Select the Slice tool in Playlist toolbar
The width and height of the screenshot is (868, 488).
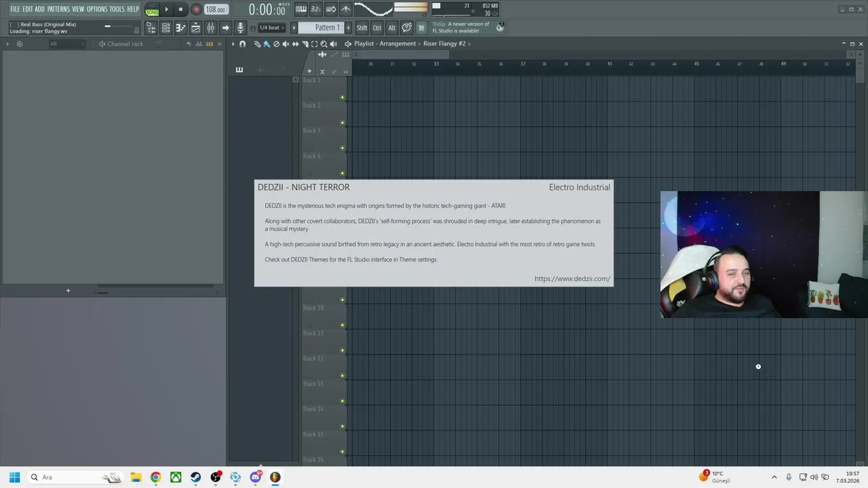pos(305,43)
